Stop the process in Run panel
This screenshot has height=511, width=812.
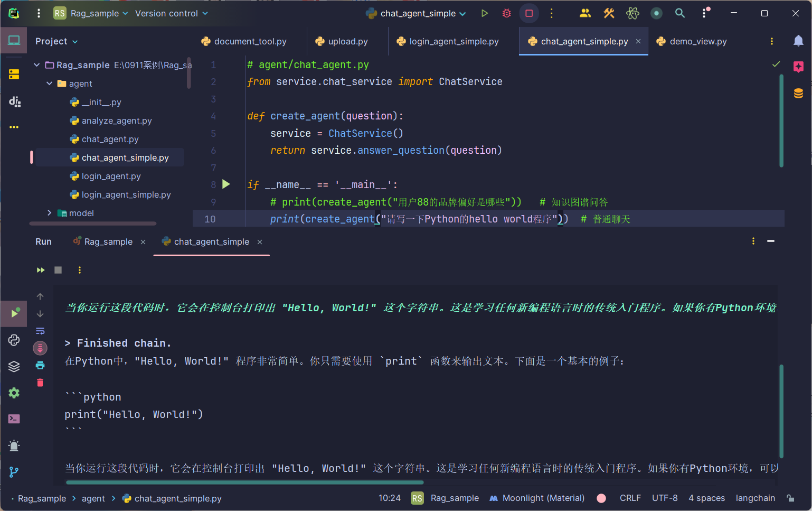[58, 270]
